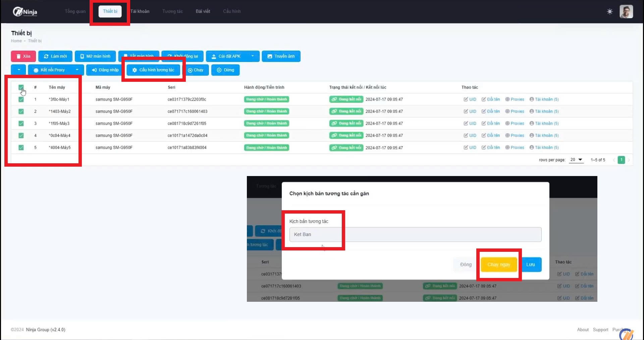Open Tài khoản (5) for the Máy3 row
Viewport: 644px width, 340px height.
(x=544, y=123)
